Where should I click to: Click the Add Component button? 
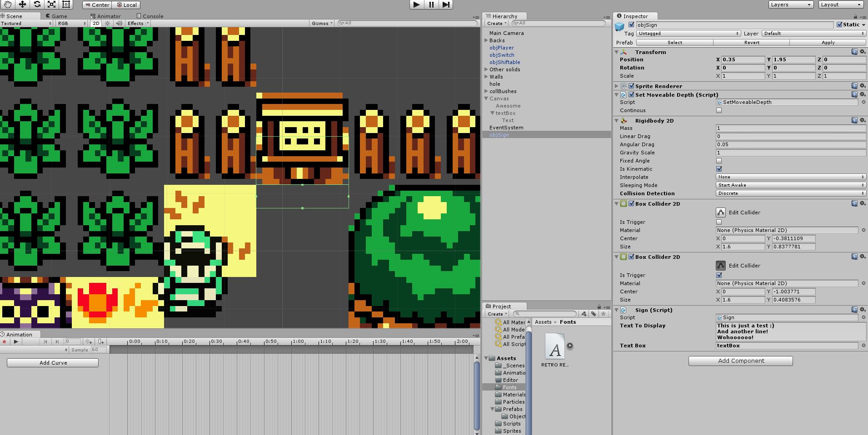(740, 361)
